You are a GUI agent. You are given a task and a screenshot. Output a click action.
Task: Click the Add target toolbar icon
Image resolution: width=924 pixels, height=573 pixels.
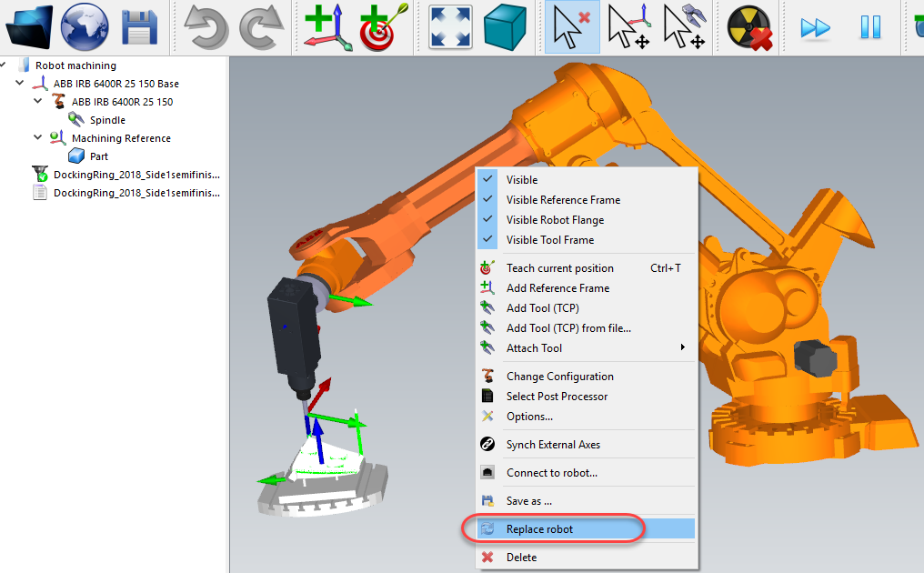384,26
